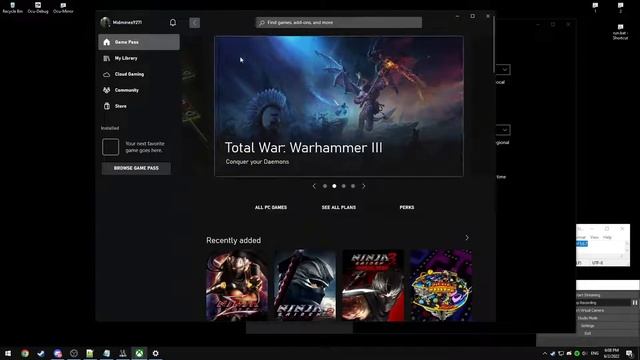Open Notepad++ icon on the taskbar

tap(90, 353)
